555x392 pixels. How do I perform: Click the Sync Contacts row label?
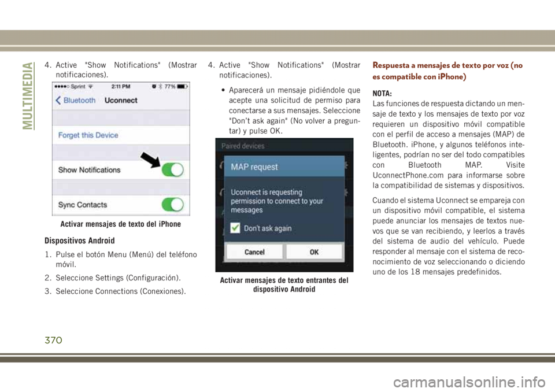coord(83,205)
